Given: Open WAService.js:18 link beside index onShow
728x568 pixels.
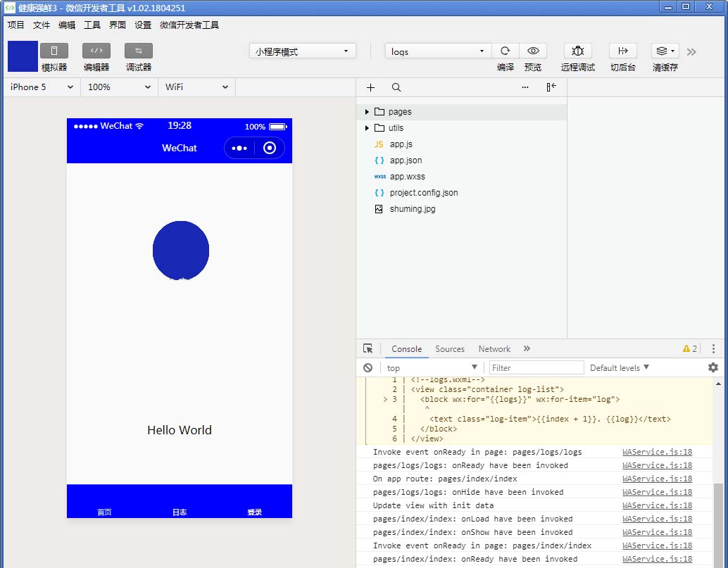Looking at the screenshot, I should (657, 532).
